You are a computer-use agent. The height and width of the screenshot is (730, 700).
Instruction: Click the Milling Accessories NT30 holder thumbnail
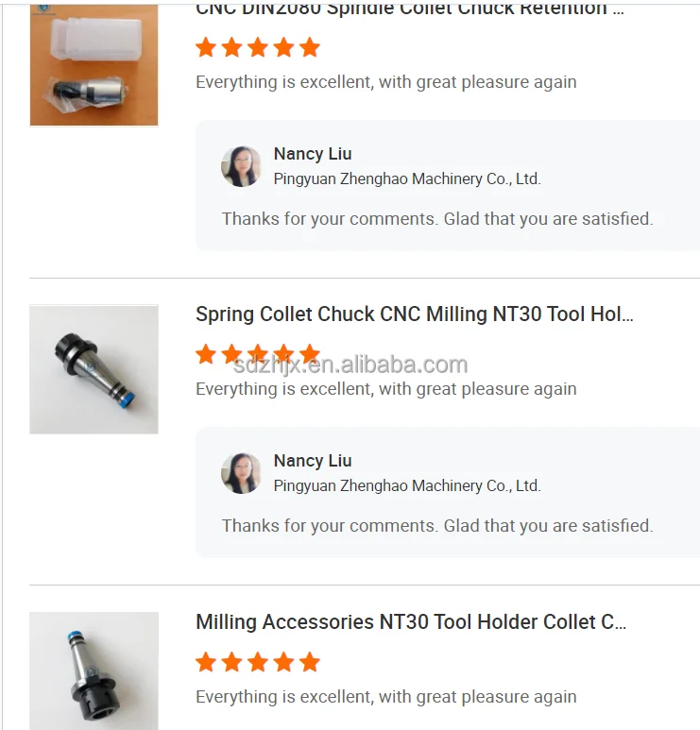coord(94,671)
